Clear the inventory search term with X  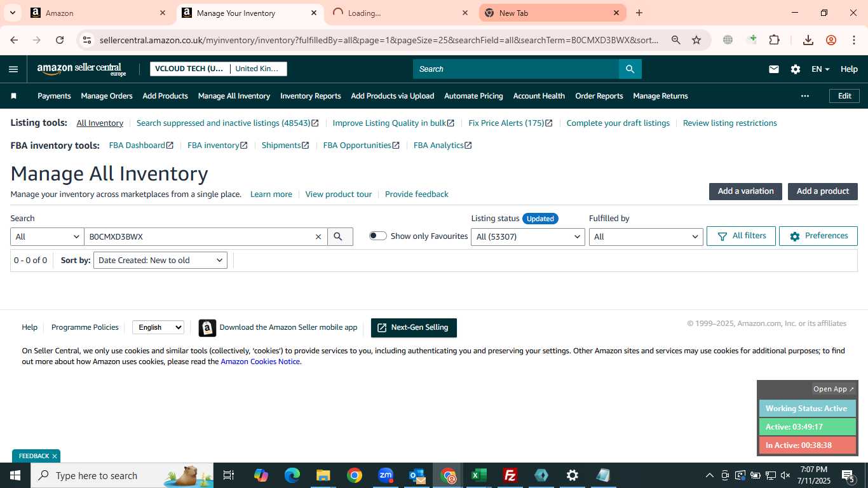(318, 236)
